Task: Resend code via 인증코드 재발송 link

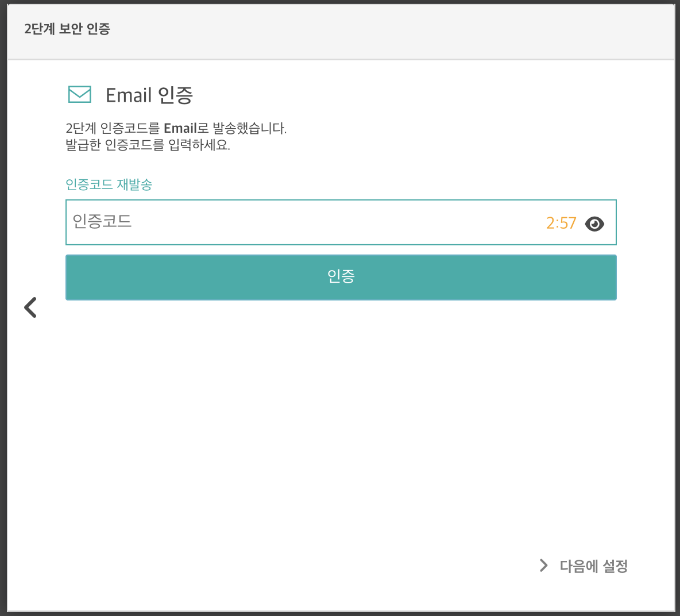Action: pyautogui.click(x=109, y=184)
